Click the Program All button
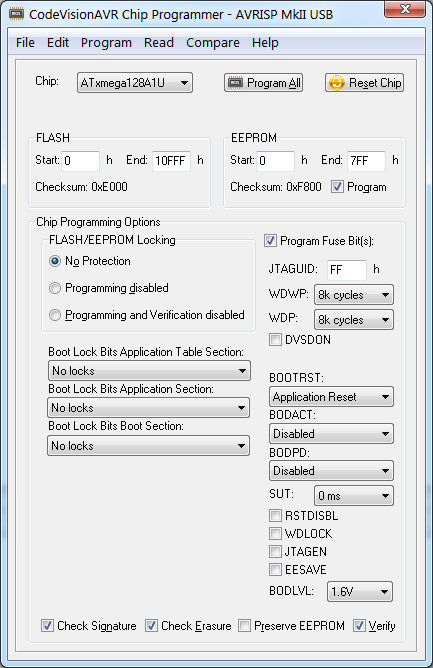The height and width of the screenshot is (668, 433). click(x=263, y=83)
